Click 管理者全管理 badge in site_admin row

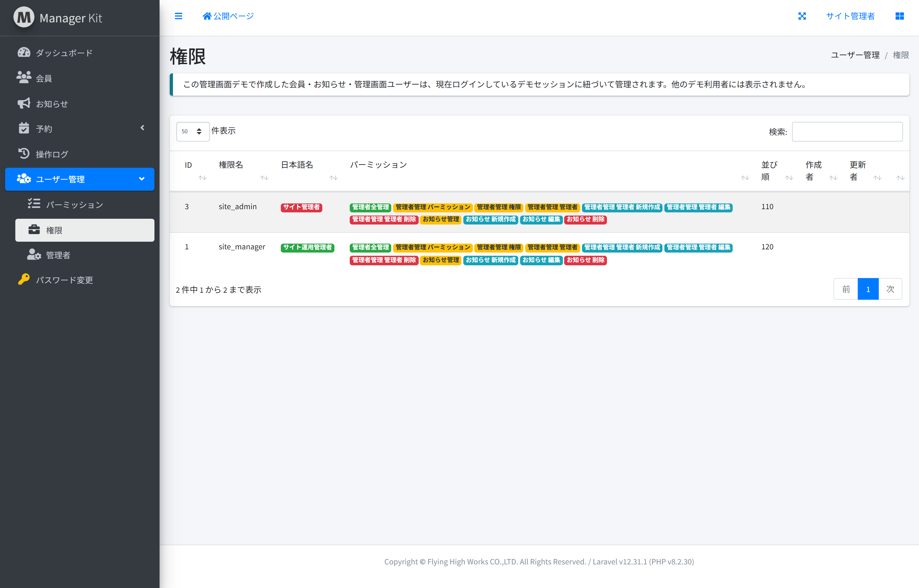coord(370,207)
